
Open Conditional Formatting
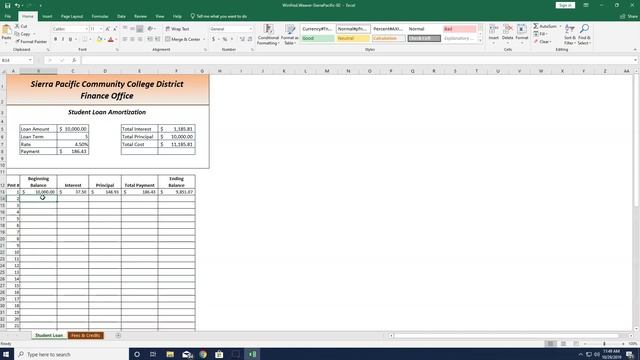click(268, 34)
